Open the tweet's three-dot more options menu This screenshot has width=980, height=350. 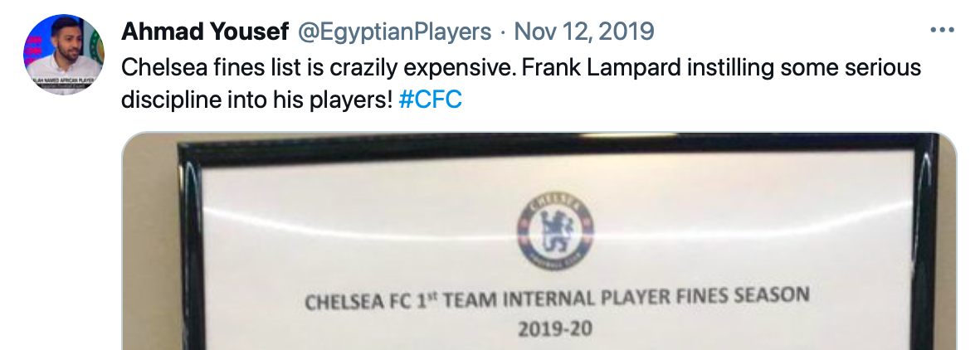tap(942, 32)
